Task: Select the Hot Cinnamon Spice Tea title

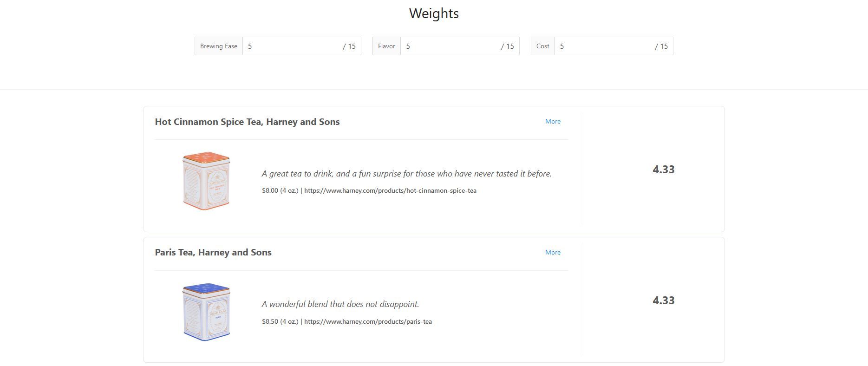Action: 247,122
